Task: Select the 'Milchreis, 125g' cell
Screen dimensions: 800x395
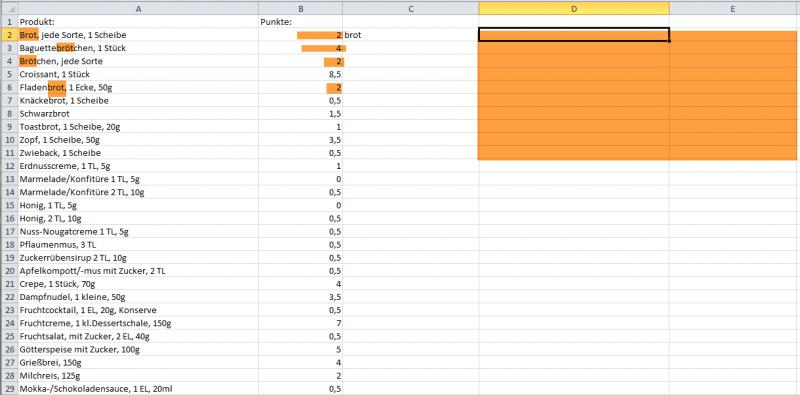Action: click(x=138, y=375)
